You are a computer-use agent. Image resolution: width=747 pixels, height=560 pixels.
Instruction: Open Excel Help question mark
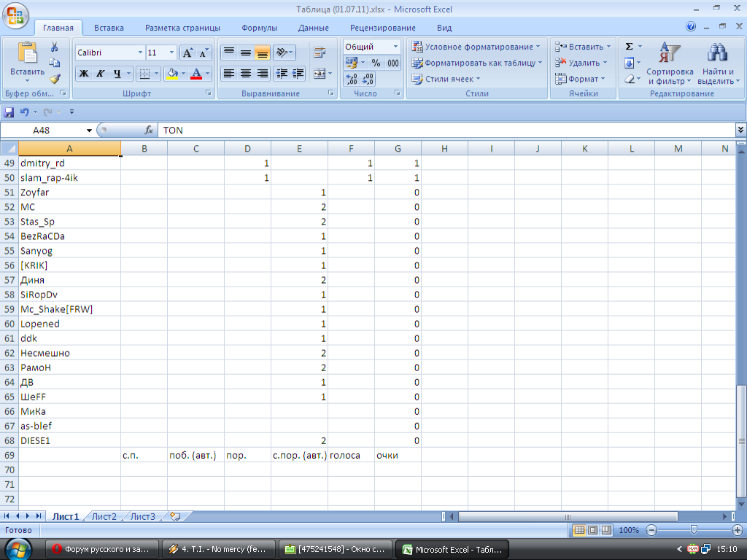click(691, 27)
